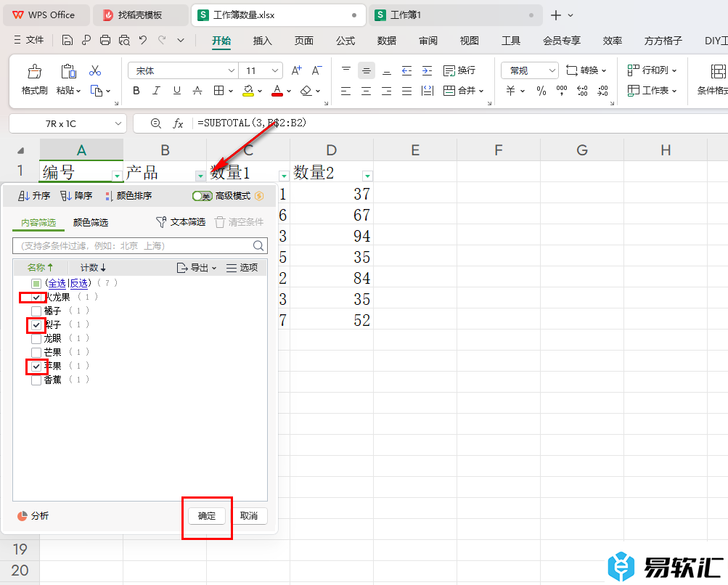
Task: Open the Insert (插入) ribbon tab
Action: pos(262,41)
